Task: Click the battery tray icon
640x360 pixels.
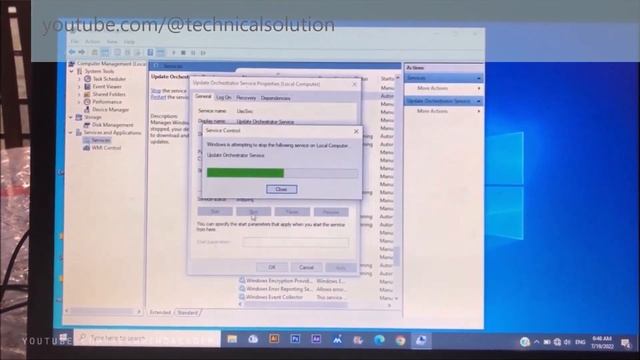Action: click(x=547, y=342)
